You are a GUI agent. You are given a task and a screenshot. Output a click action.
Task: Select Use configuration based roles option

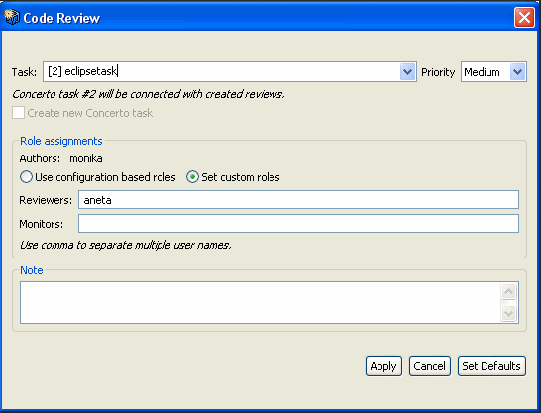(26, 177)
